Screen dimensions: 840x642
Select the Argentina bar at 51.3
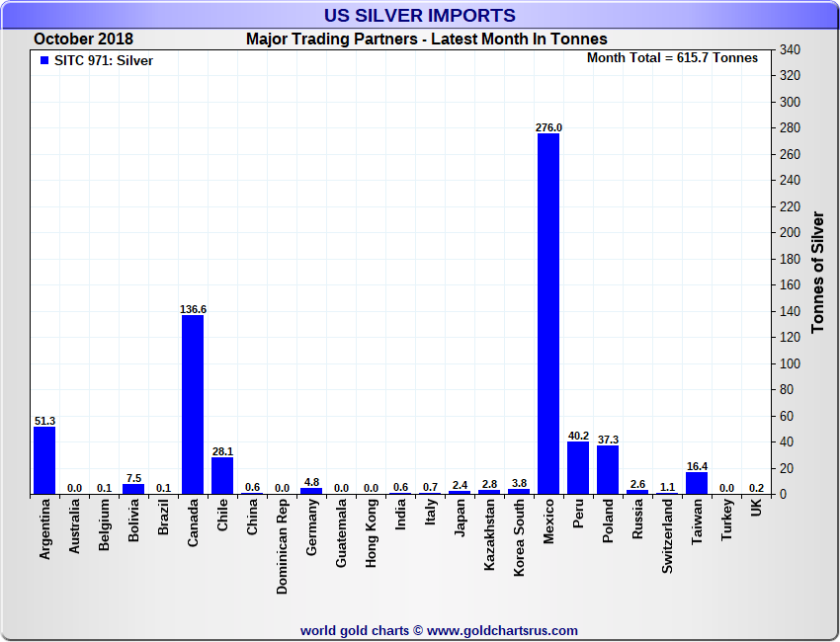pos(44,460)
